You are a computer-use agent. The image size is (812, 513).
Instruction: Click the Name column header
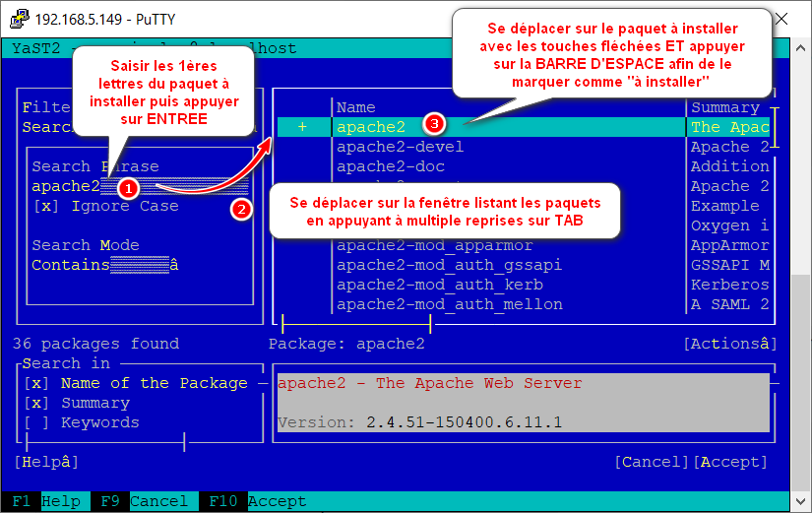[x=355, y=107]
